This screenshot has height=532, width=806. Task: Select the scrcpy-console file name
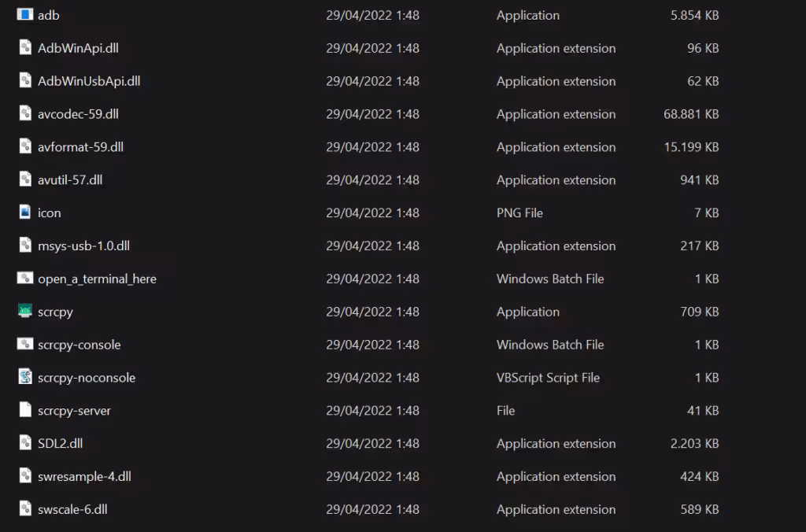pos(79,345)
